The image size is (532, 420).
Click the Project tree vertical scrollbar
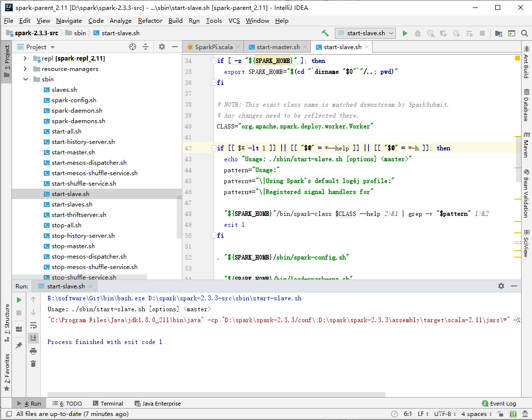pyautogui.click(x=179, y=217)
